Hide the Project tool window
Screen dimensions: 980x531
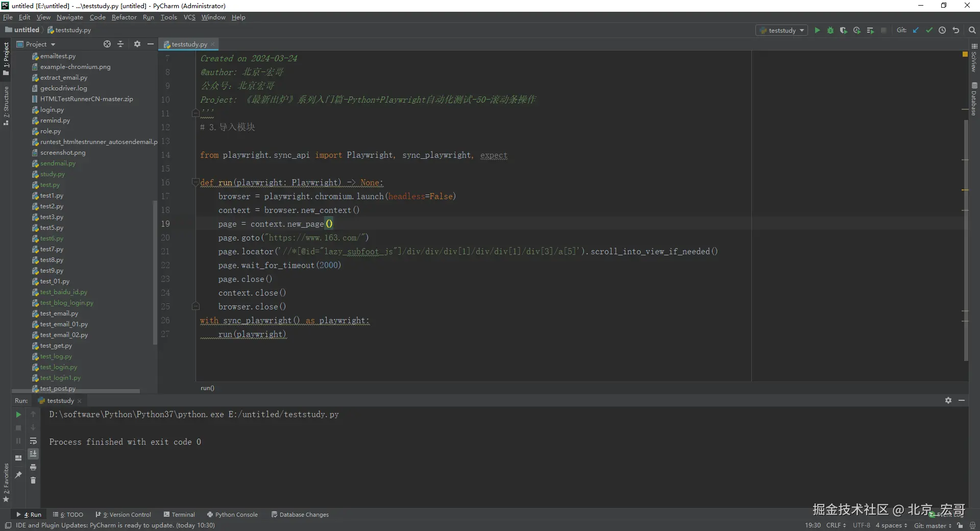pos(151,44)
